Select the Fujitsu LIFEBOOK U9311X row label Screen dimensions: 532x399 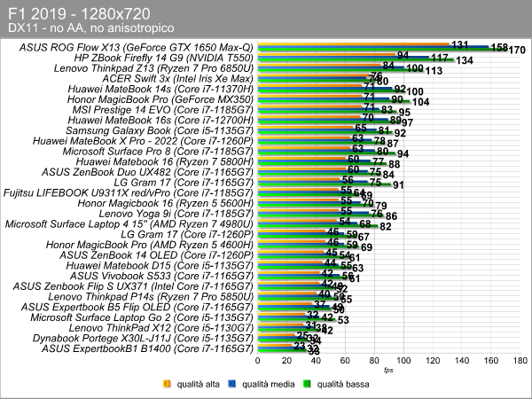pyautogui.click(x=129, y=193)
